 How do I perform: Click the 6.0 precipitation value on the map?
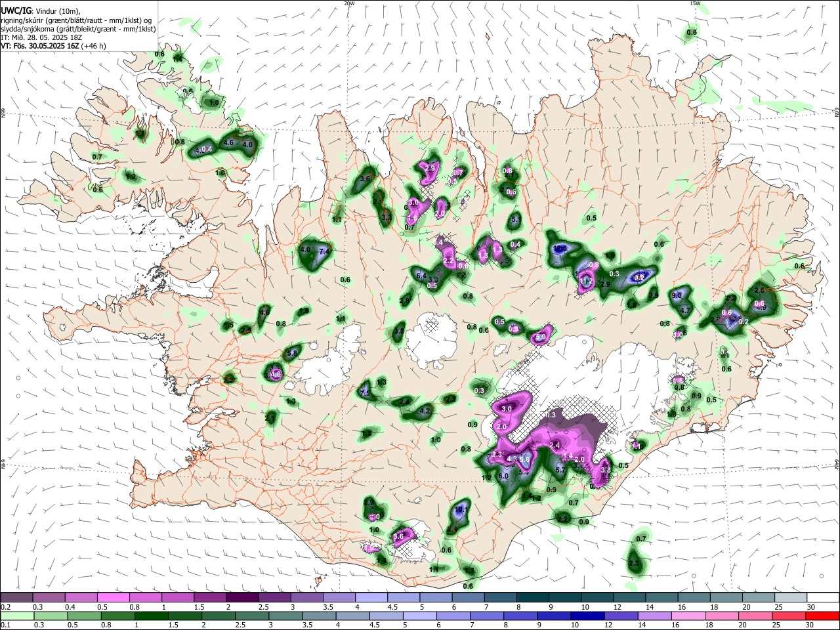(503, 476)
